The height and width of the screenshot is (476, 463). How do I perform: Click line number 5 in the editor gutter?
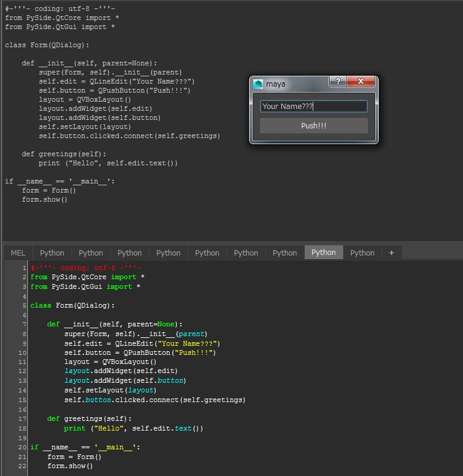24,306
